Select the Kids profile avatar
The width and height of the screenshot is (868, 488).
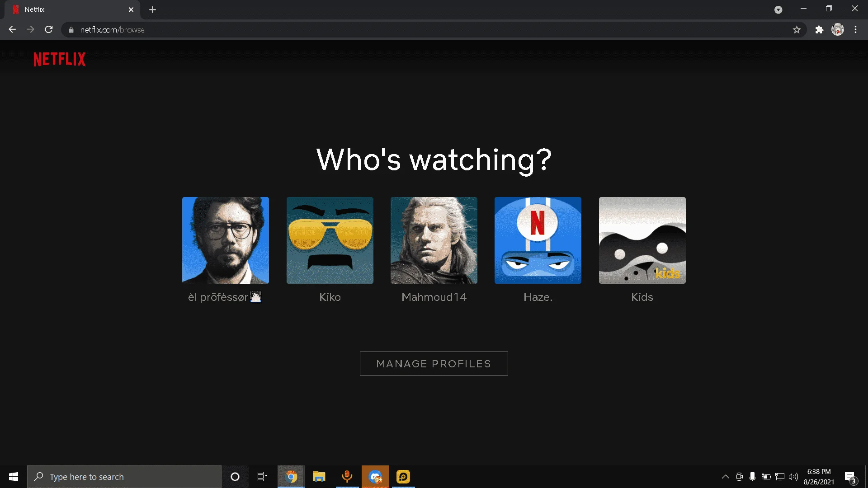point(642,240)
